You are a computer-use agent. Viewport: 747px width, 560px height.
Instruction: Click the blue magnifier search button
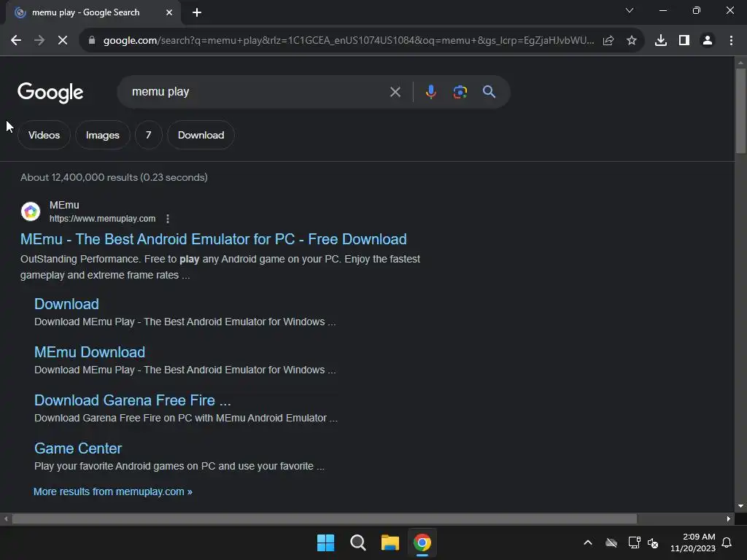click(x=489, y=92)
